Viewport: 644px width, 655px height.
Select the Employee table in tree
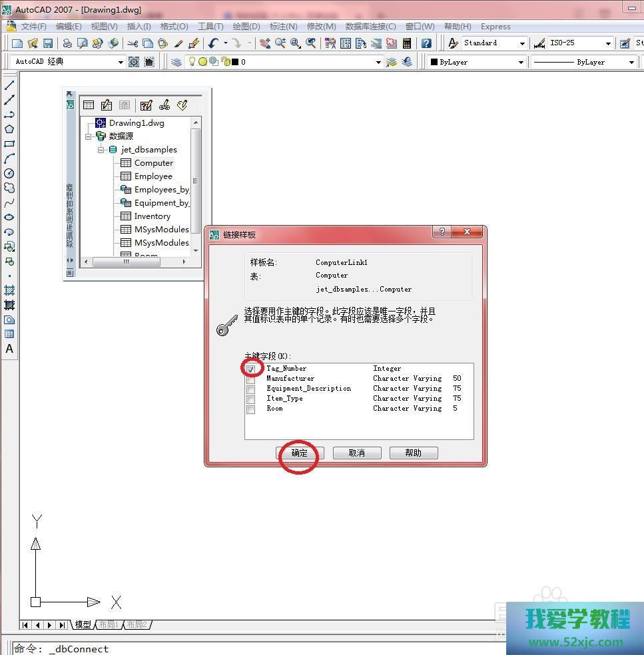[153, 176]
